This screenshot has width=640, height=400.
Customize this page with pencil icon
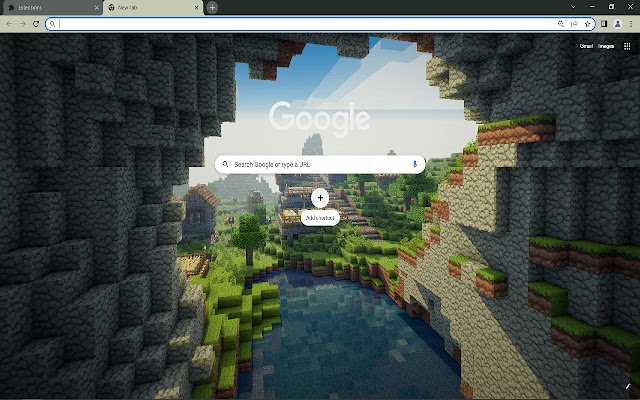coord(628,387)
